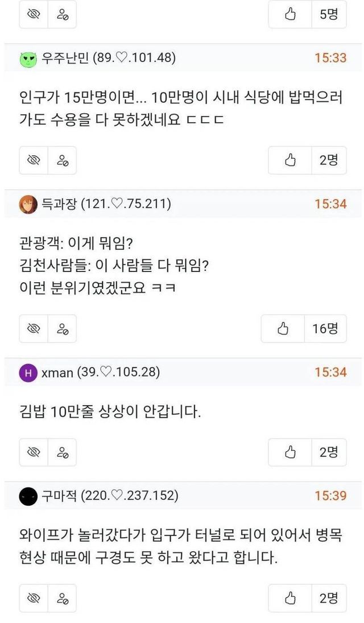Block user xman via user-block icon

pyautogui.click(x=62, y=452)
